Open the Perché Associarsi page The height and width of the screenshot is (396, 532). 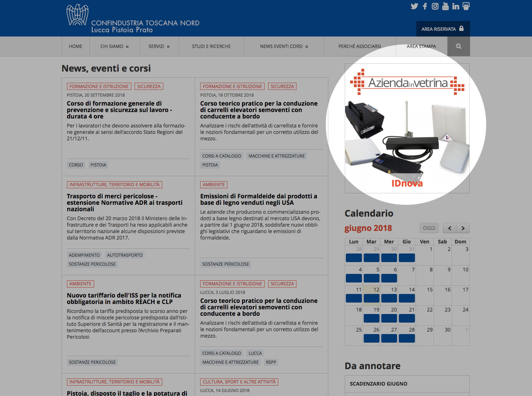pyautogui.click(x=359, y=46)
